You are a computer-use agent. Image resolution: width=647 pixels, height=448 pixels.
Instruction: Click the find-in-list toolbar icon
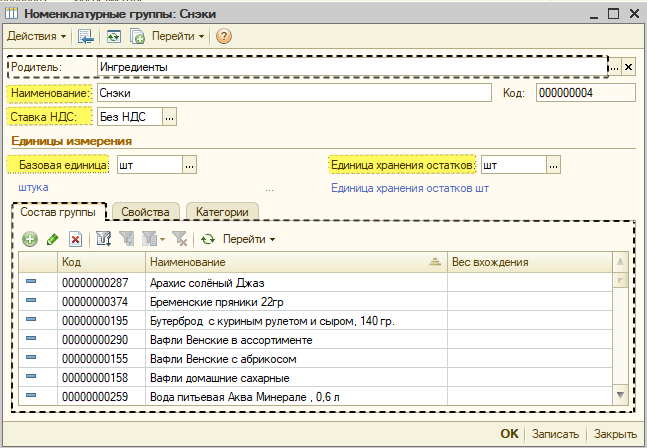coord(86,36)
